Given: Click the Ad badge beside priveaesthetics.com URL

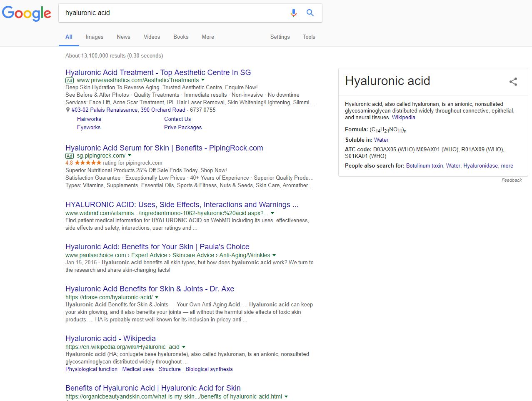Looking at the screenshot, I should [70, 80].
